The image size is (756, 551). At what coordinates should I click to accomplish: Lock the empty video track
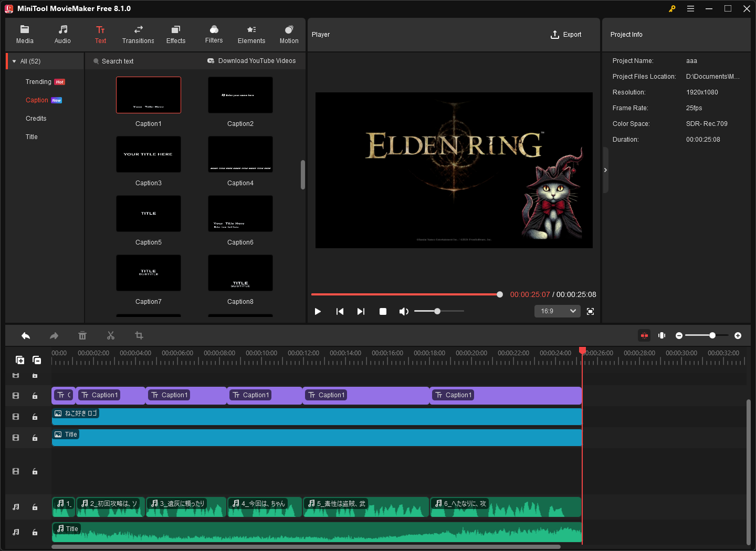(35, 472)
